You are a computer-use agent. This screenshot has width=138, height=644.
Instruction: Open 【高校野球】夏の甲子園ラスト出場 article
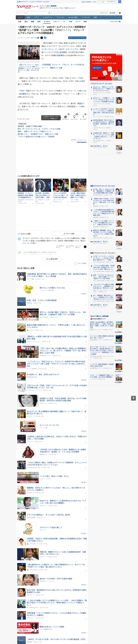tap(57, 275)
